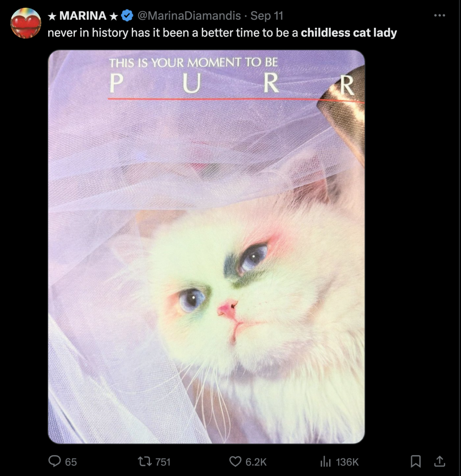
Task: Click the 65 replies count
Action: (x=71, y=462)
